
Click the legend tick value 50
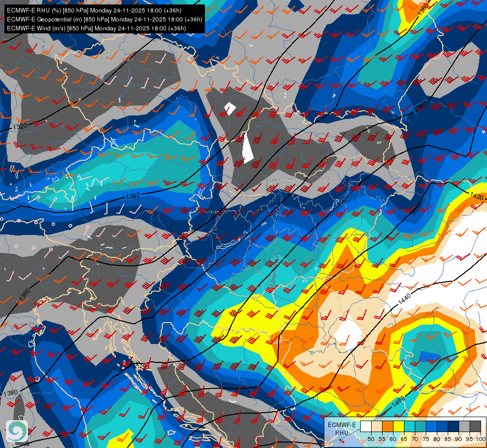[371, 440]
